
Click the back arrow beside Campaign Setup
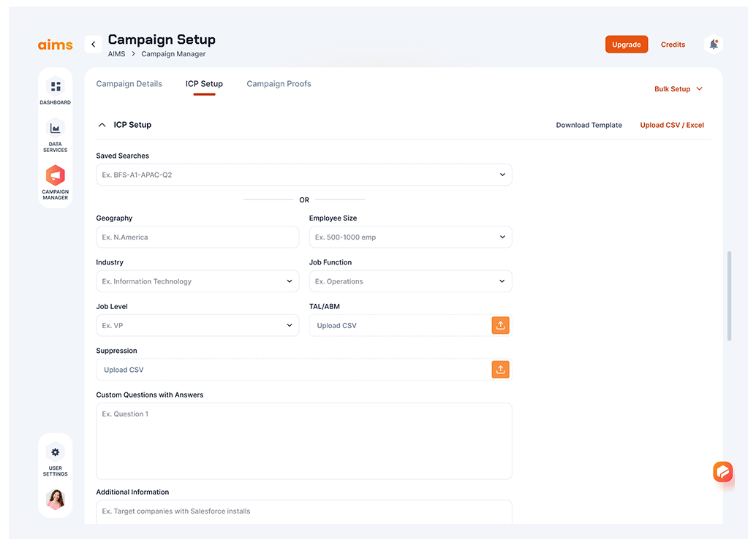93,45
